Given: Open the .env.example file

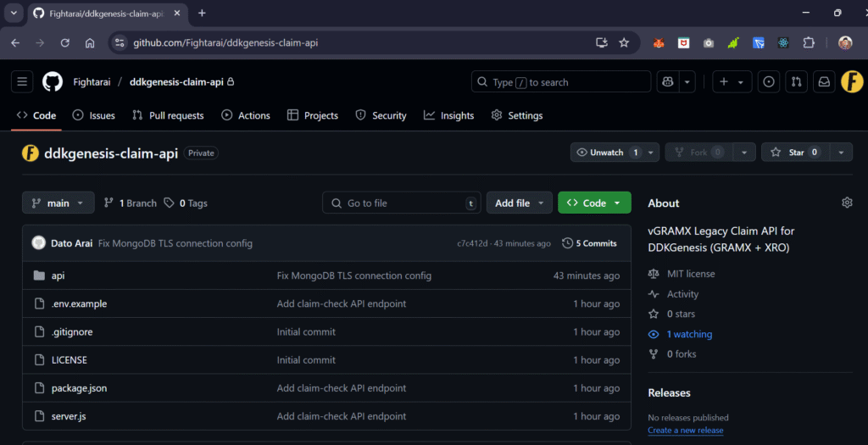Looking at the screenshot, I should (x=79, y=303).
